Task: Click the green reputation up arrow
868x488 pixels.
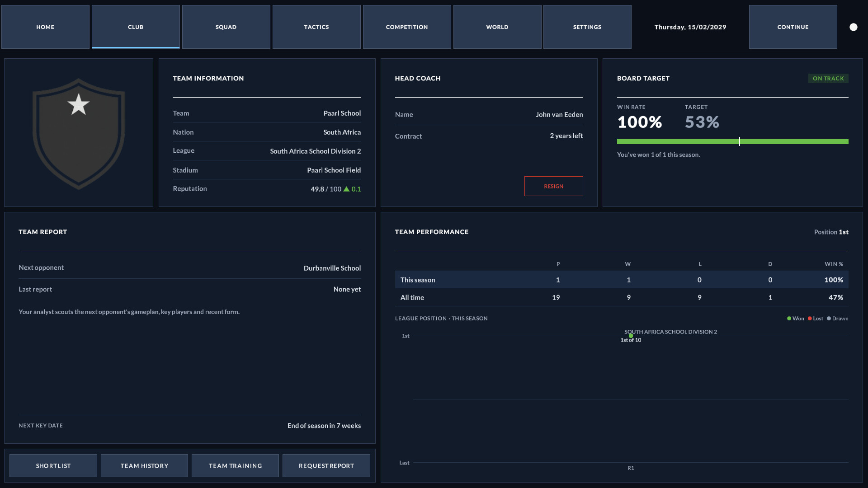Action: (x=346, y=189)
